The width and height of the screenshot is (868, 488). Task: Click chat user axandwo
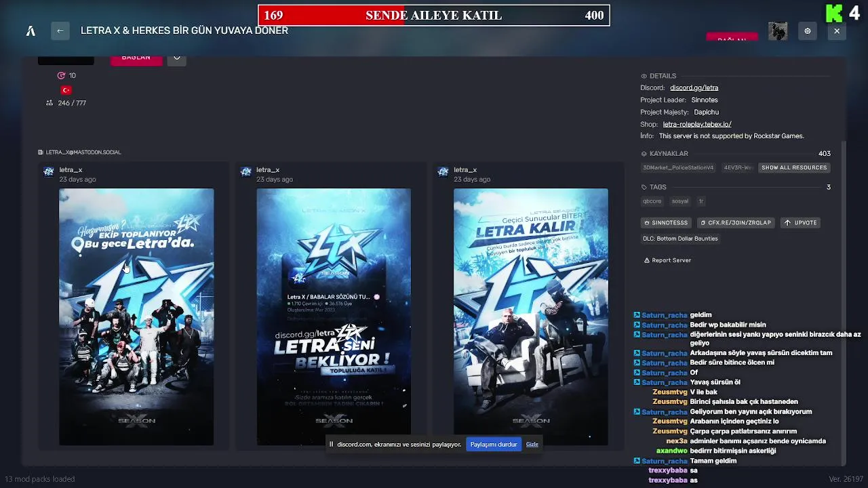(x=671, y=451)
